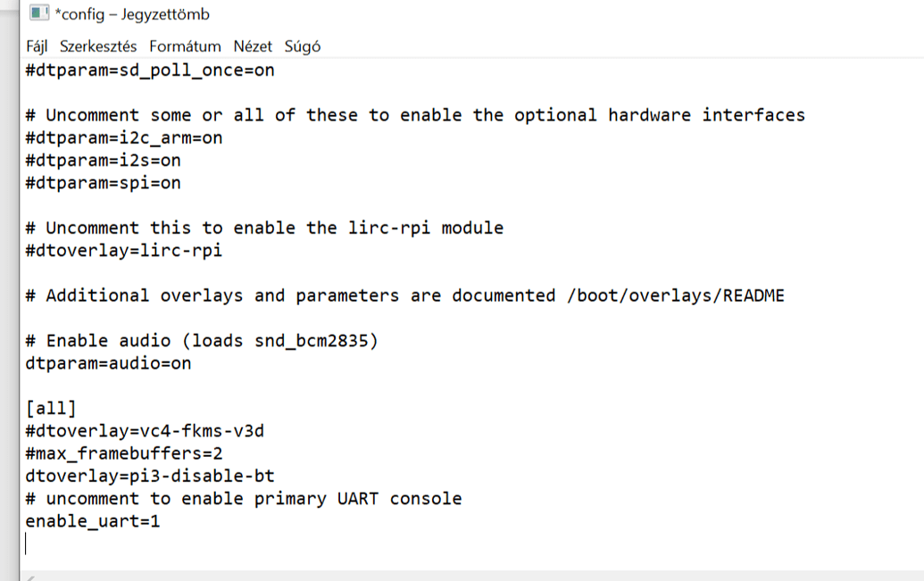Open the Fájl menu
Viewport: 924px width, 581px height.
tap(37, 46)
